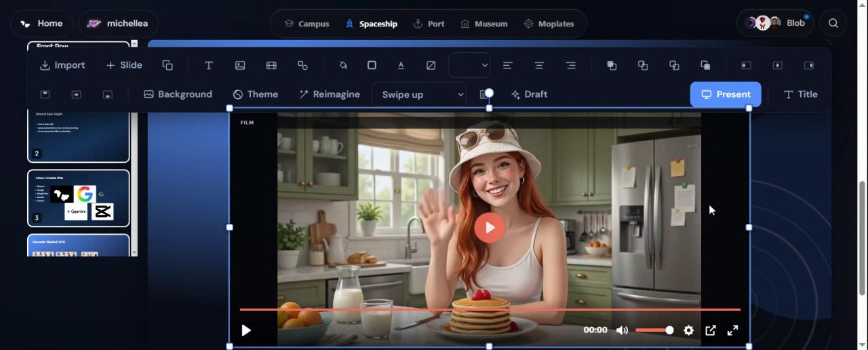868x350 pixels.
Task: Switch to the Spaceship tab
Action: click(x=371, y=24)
